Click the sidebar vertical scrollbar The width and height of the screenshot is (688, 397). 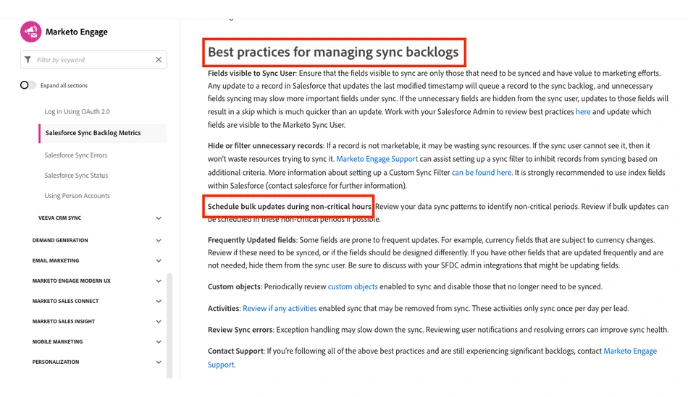click(169, 325)
